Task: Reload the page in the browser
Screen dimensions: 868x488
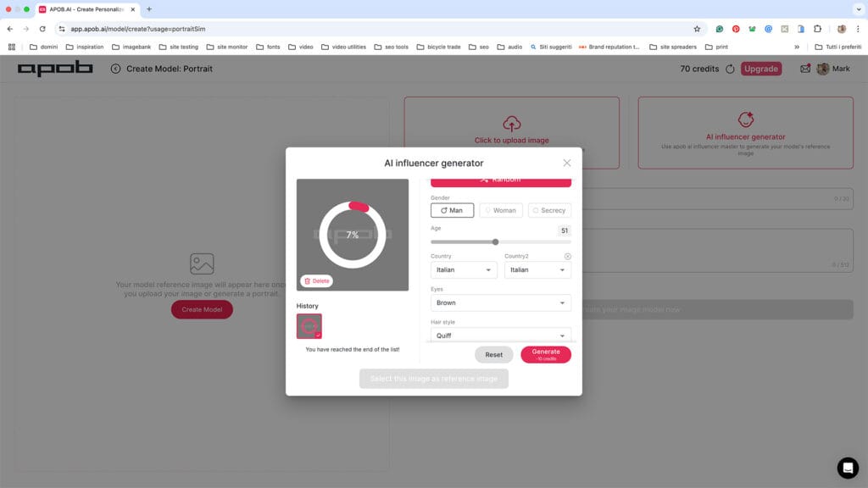Action: pyautogui.click(x=42, y=29)
